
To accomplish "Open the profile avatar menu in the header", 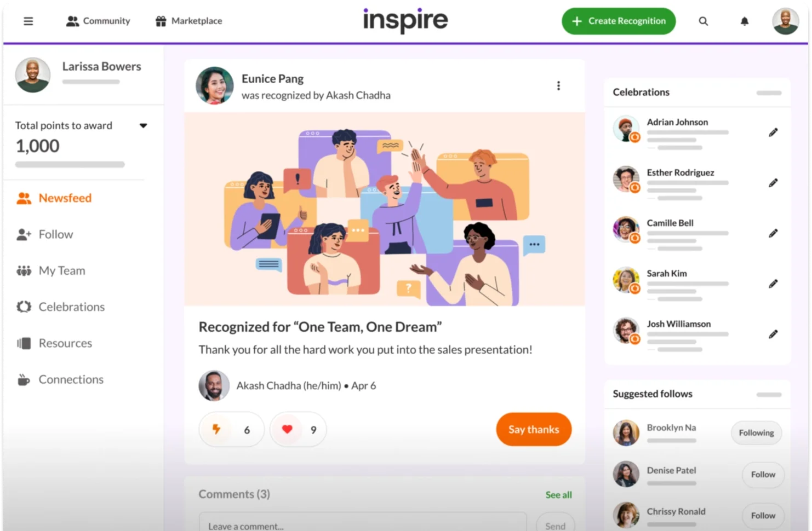I will point(785,21).
